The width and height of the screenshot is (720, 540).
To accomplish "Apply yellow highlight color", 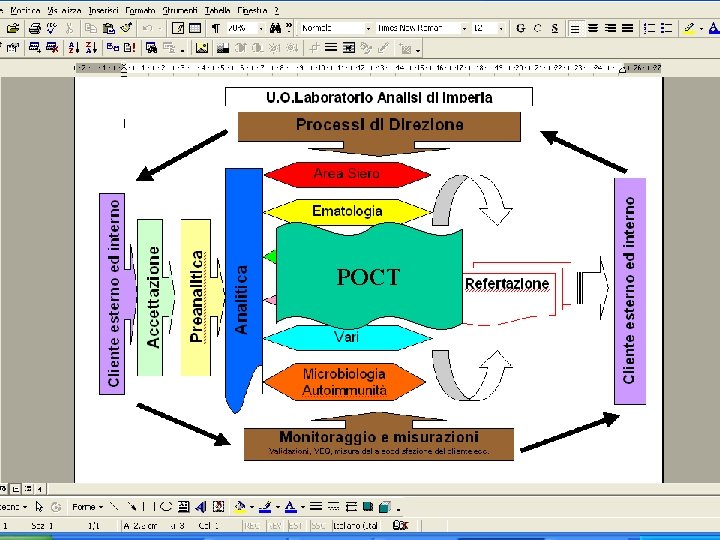I will (x=689, y=28).
